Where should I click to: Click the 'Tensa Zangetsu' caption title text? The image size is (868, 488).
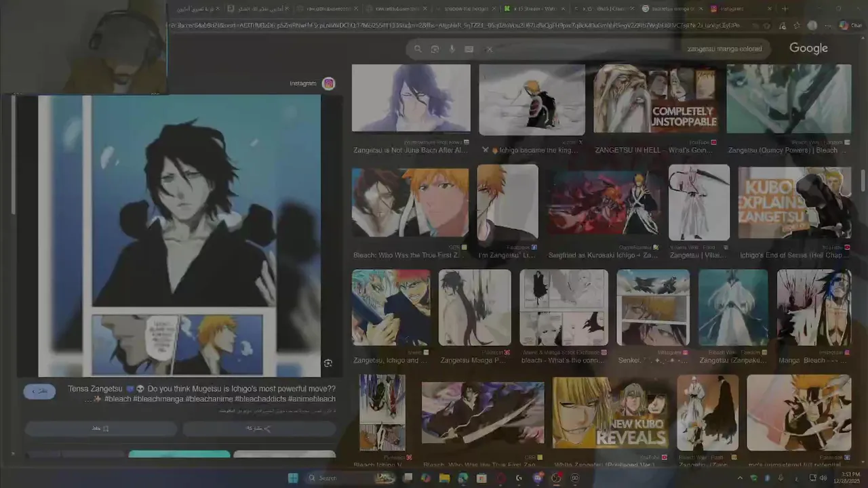pyautogui.click(x=95, y=389)
